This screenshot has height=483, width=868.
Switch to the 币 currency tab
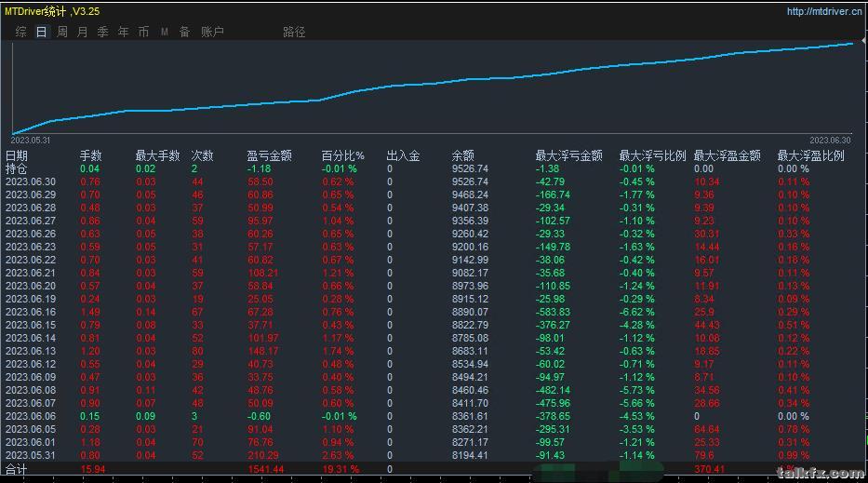click(144, 33)
